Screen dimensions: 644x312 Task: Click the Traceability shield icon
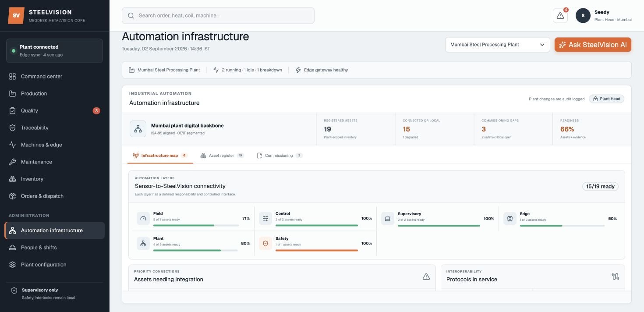pos(13,128)
